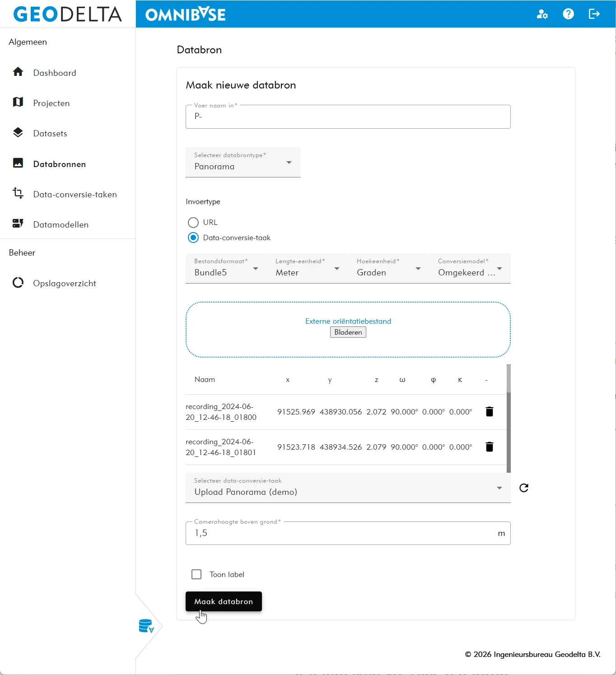Image resolution: width=616 pixels, height=675 pixels.
Task: Open Data-conversie-taken in the sidebar
Action: [x=75, y=194]
